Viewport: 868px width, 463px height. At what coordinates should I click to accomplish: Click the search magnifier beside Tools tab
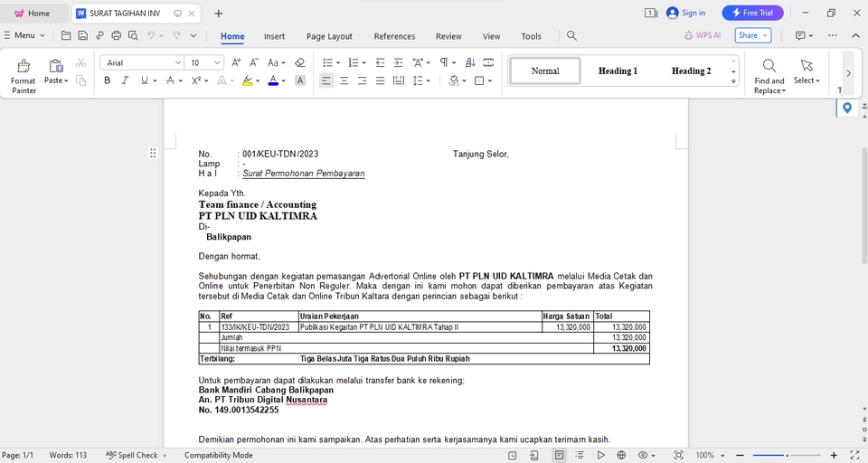(x=571, y=36)
